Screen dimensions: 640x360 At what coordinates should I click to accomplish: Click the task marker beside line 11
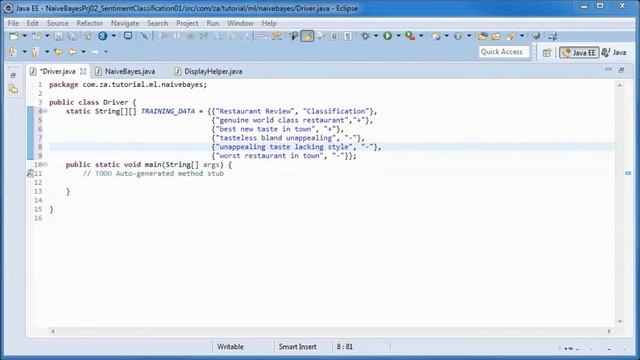[30, 173]
